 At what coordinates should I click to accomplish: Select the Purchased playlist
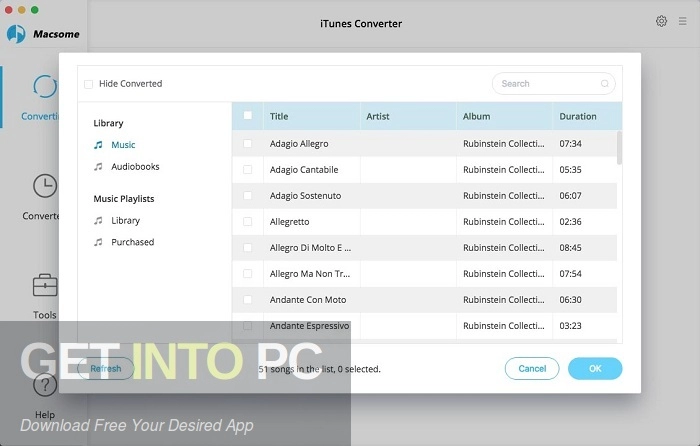[x=133, y=242]
